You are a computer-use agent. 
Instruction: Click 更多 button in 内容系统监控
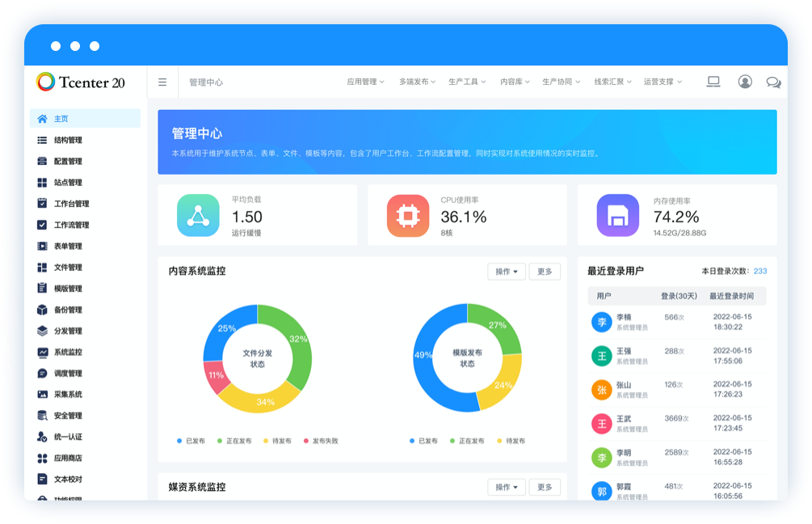[545, 272]
